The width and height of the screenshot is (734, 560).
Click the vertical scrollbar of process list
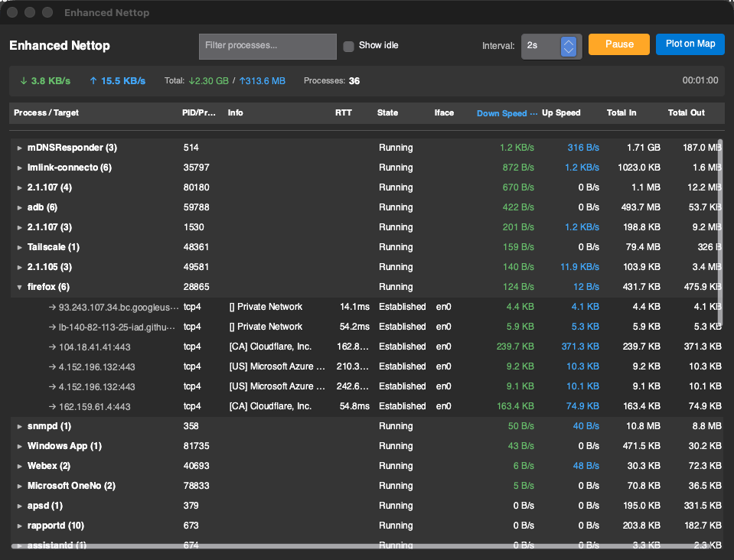coord(719,230)
